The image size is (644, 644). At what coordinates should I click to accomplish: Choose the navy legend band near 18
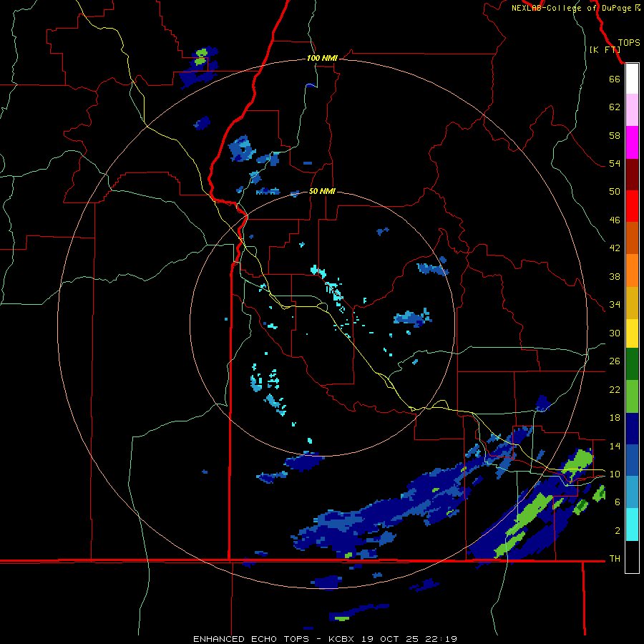coord(632,429)
